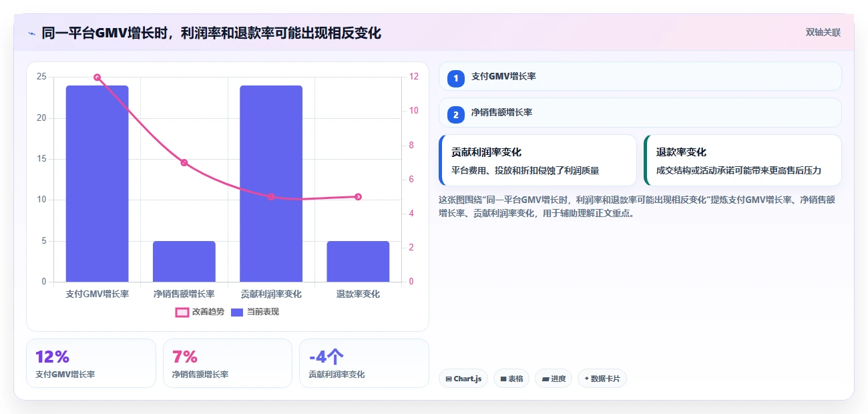This screenshot has height=414, width=868.
Task: Select the -4个 贡献利润率变化 stat card
Action: pyautogui.click(x=364, y=363)
